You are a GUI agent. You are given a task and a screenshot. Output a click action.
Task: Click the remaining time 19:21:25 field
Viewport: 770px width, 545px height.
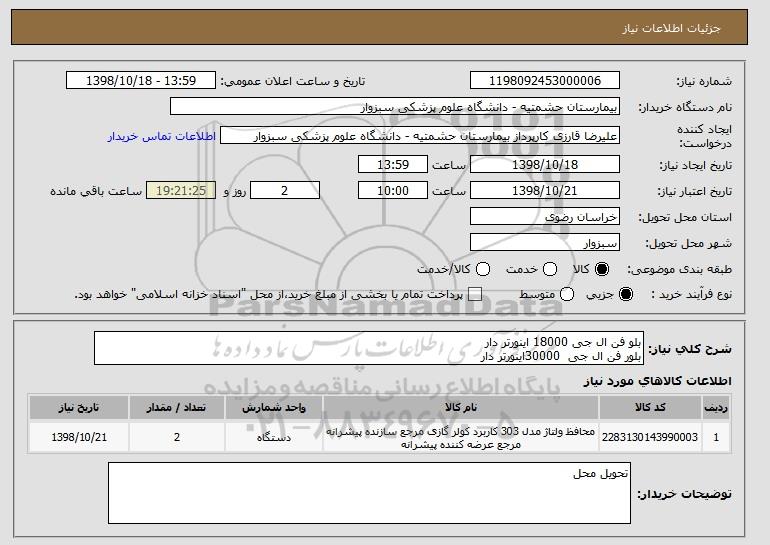(x=181, y=191)
